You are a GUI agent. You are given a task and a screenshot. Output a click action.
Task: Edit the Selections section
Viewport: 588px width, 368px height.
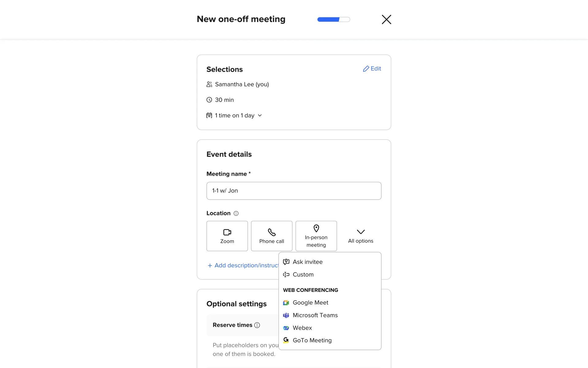coord(372,69)
